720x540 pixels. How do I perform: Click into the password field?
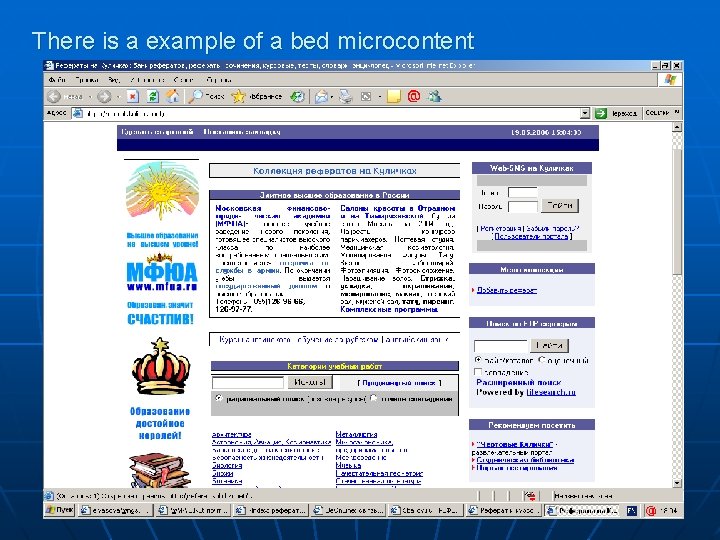pyautogui.click(x=523, y=207)
